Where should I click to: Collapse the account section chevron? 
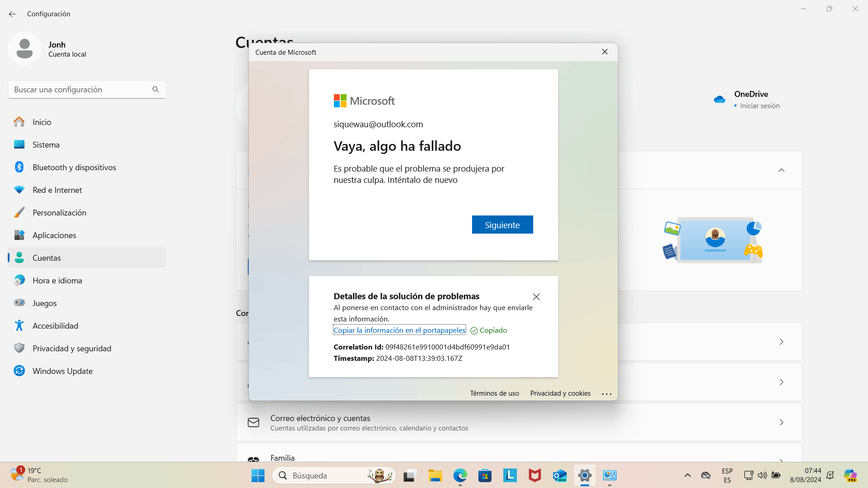781,170
